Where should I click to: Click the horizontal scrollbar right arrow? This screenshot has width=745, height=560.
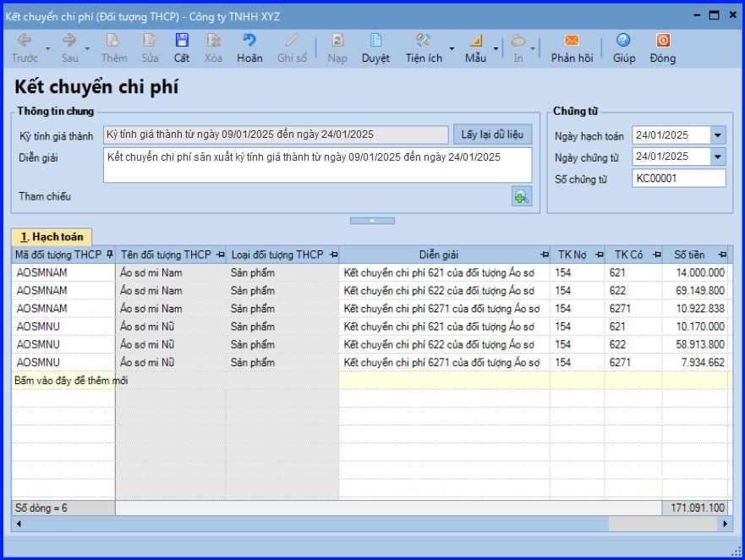point(725,524)
